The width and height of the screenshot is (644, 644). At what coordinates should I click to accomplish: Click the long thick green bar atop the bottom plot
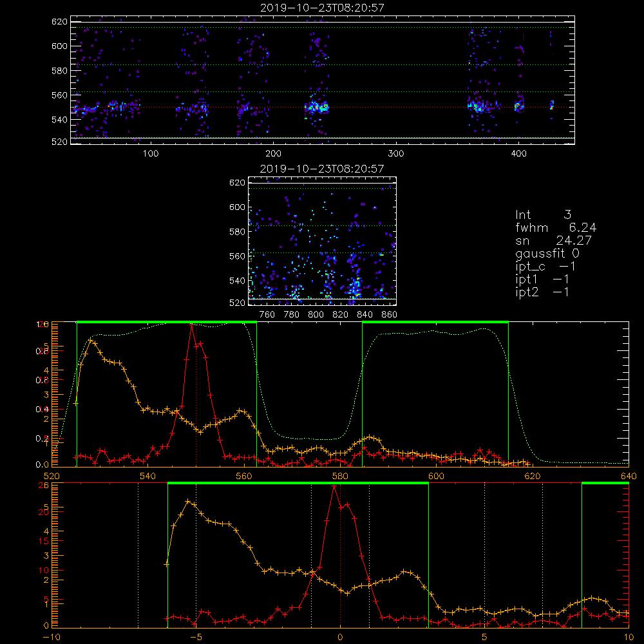tap(298, 483)
